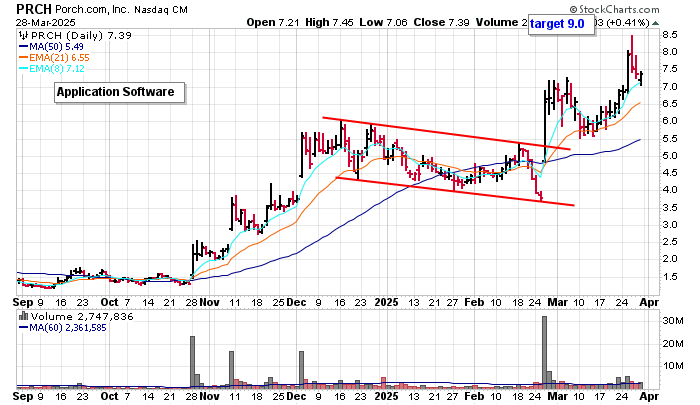Click the 1.5 price axis label
The image size is (700, 405).
670,277
